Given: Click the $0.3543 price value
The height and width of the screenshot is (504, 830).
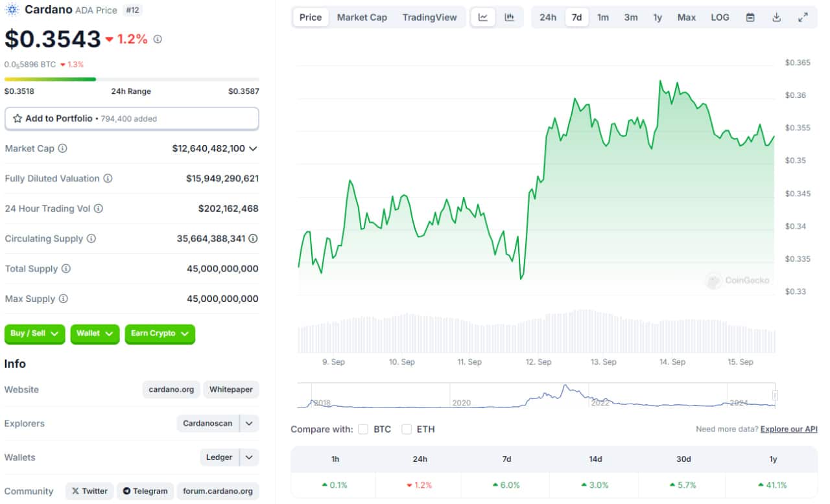Looking at the screenshot, I should [53, 39].
